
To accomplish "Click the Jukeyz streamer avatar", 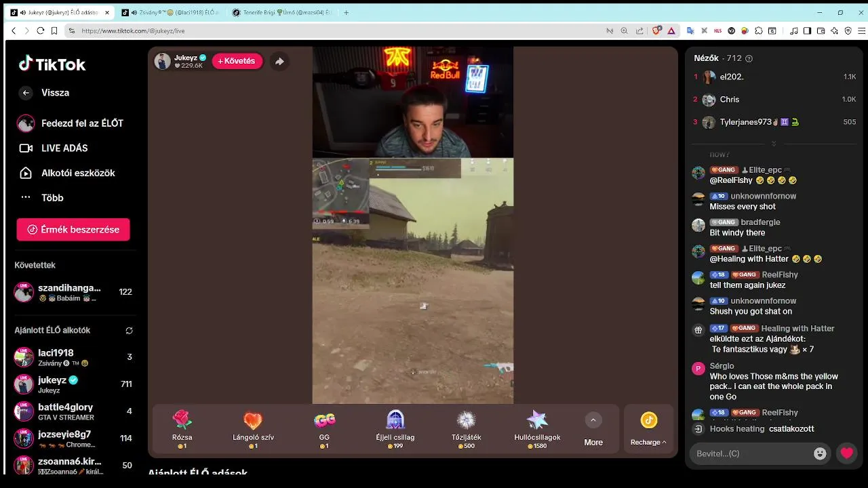I will point(163,61).
